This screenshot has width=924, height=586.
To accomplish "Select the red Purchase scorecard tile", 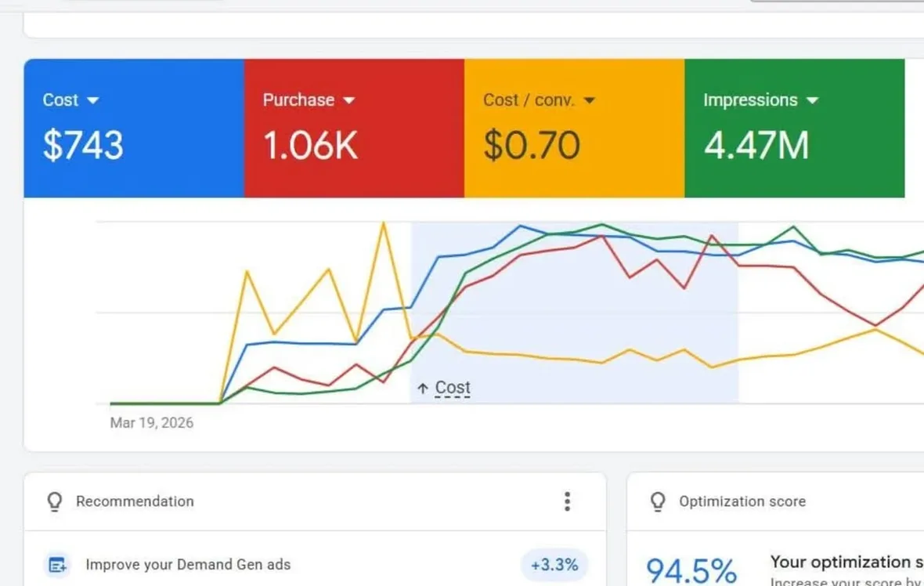I will tap(354, 128).
